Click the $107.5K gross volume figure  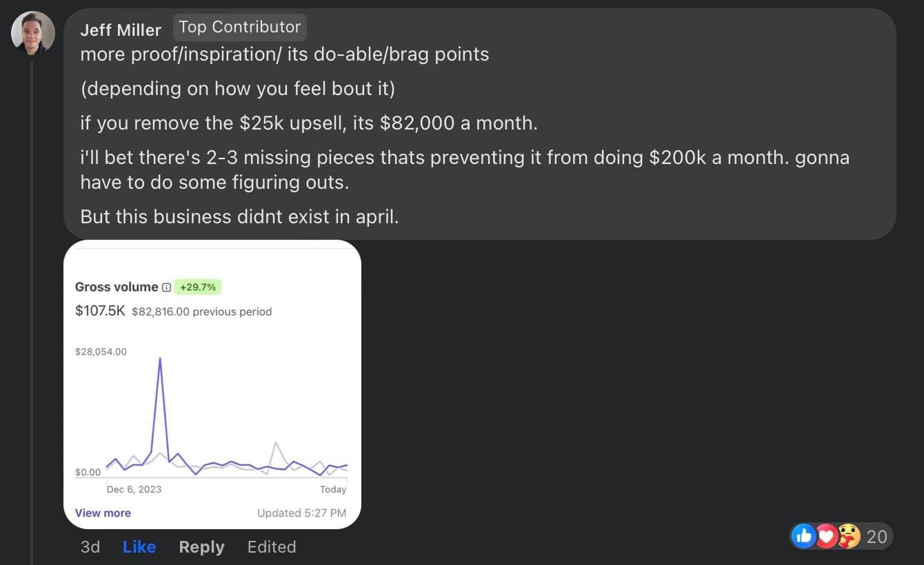coord(100,311)
